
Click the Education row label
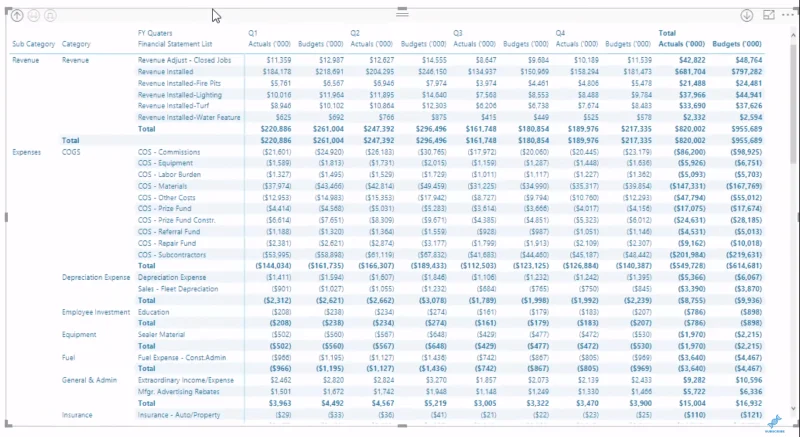tap(153, 312)
